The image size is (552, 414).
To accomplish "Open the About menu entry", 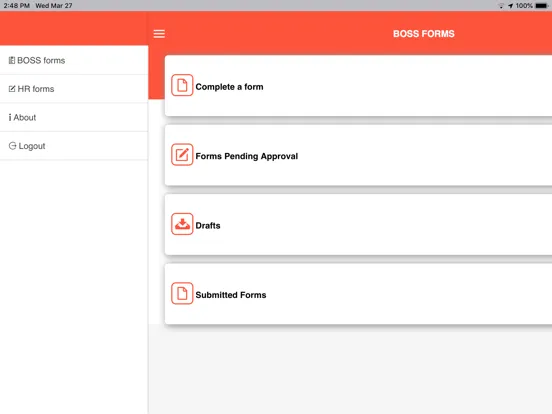I will tap(74, 117).
